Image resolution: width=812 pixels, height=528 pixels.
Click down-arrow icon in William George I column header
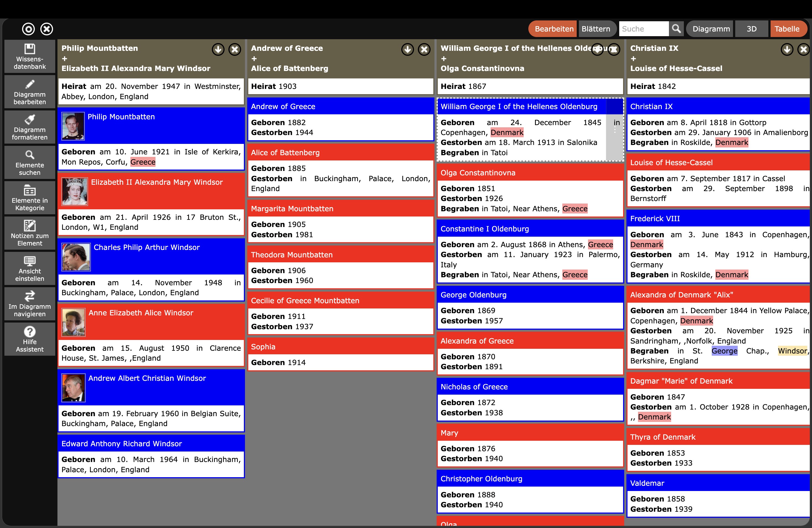[597, 49]
